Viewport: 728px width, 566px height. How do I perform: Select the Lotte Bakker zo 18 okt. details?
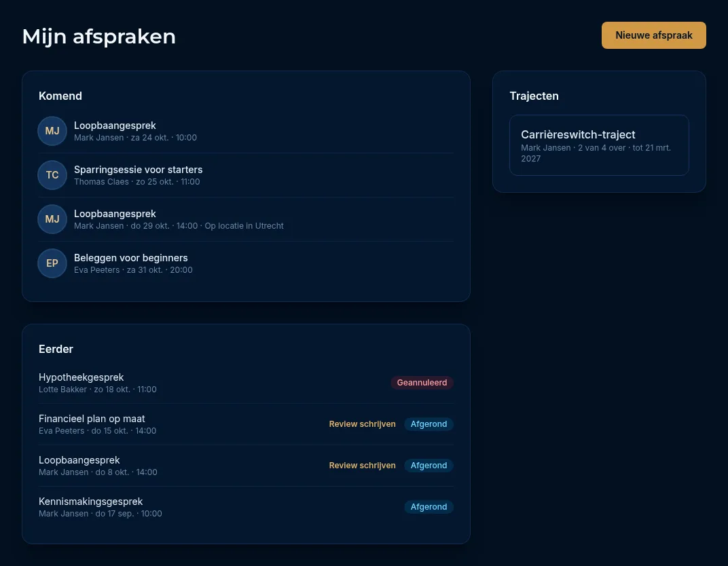coord(98,390)
